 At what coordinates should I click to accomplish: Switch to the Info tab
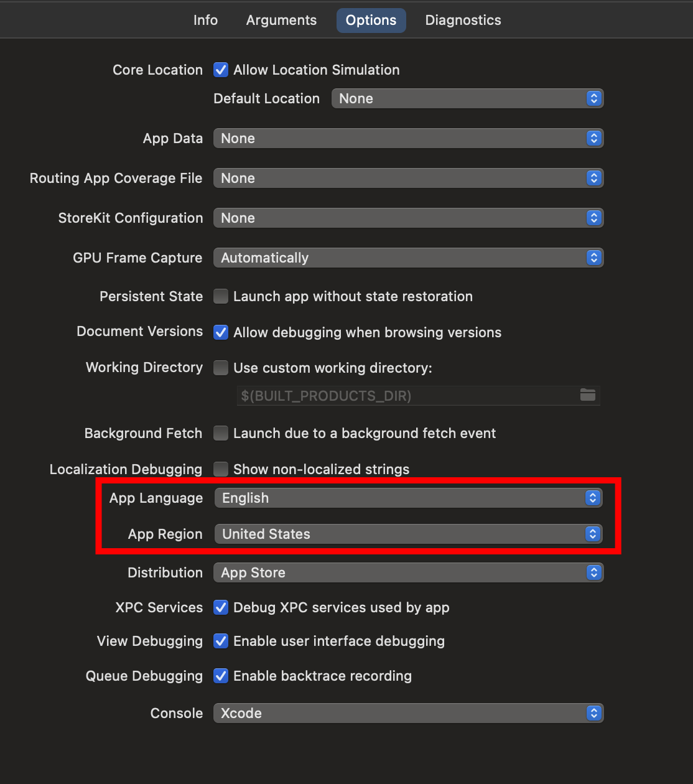[x=205, y=21]
